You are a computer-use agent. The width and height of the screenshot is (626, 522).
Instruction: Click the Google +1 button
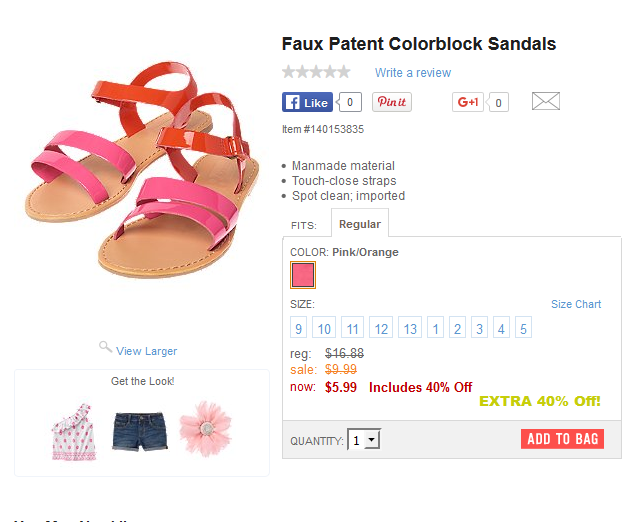[x=468, y=102]
